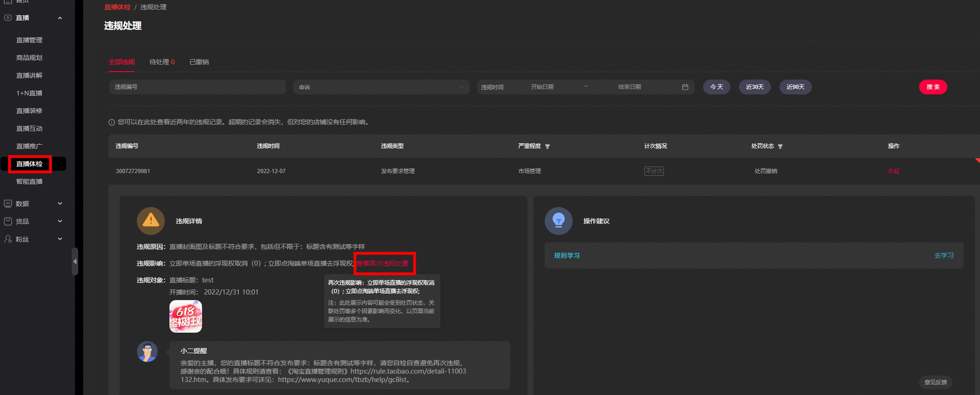
Task: Expand the 货品 sidebar section
Action: coord(60,221)
